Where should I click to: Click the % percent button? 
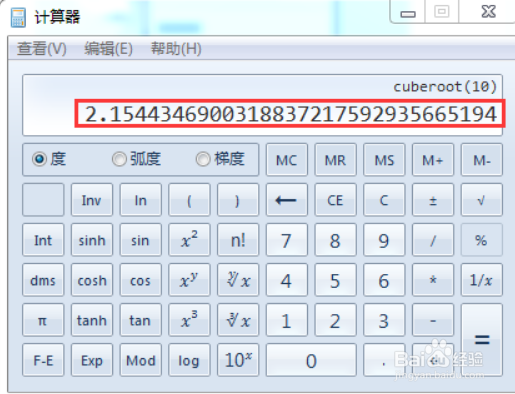(482, 240)
